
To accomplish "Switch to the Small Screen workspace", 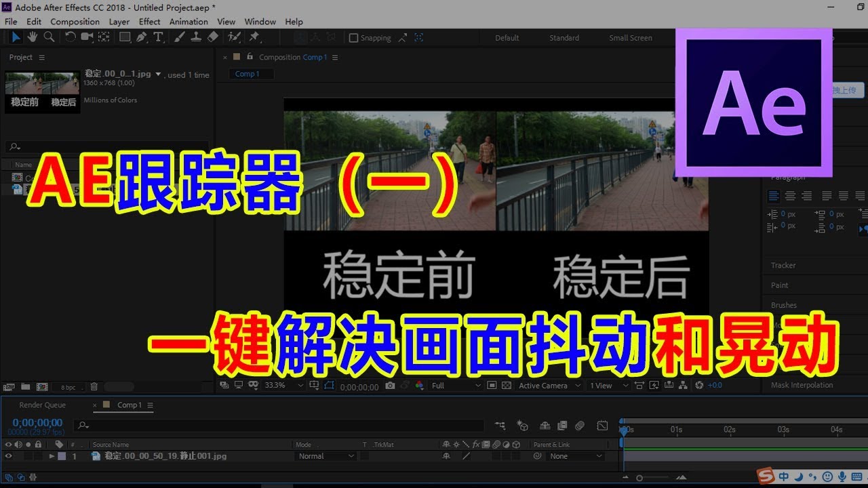I will click(631, 38).
